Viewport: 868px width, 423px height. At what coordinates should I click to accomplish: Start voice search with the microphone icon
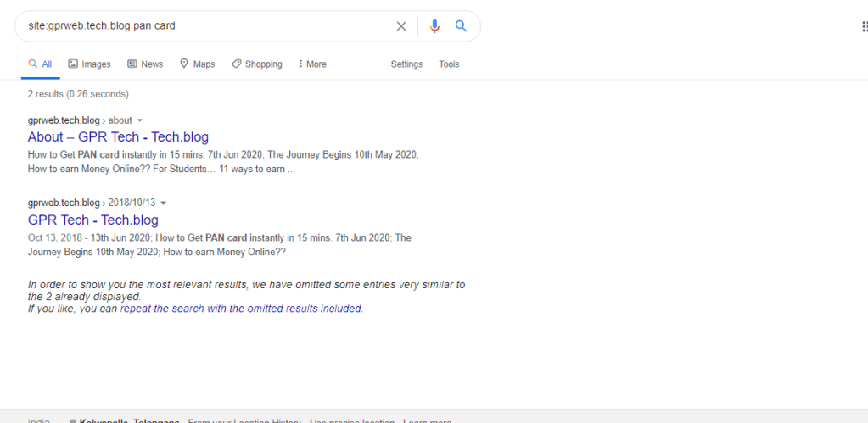[x=434, y=26]
